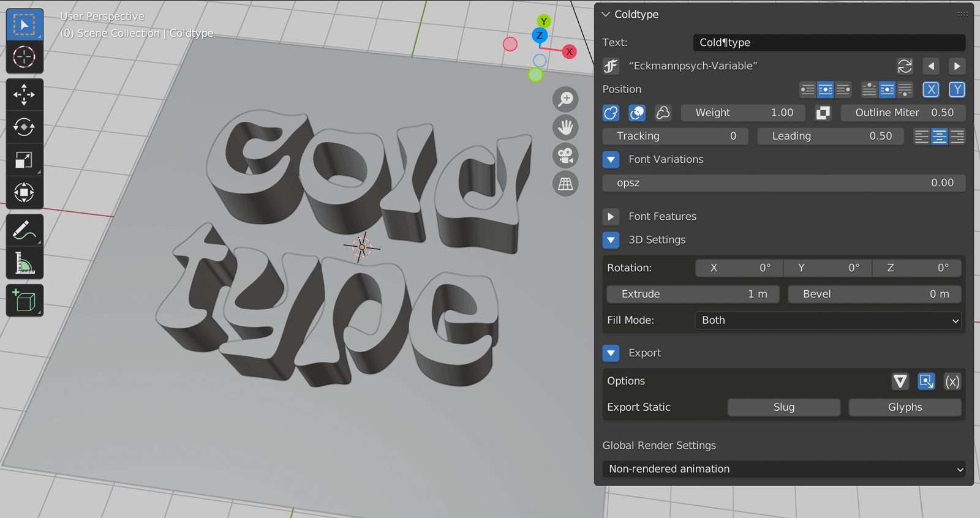Click the pan view hand icon

click(565, 127)
